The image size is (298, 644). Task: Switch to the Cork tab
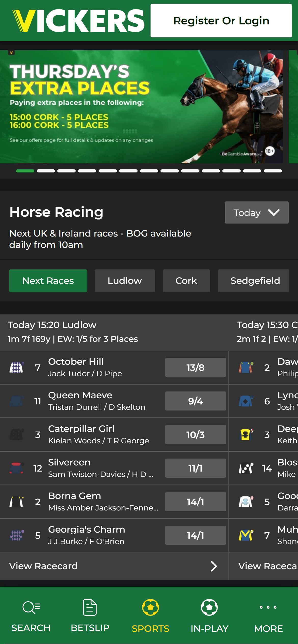tap(186, 281)
